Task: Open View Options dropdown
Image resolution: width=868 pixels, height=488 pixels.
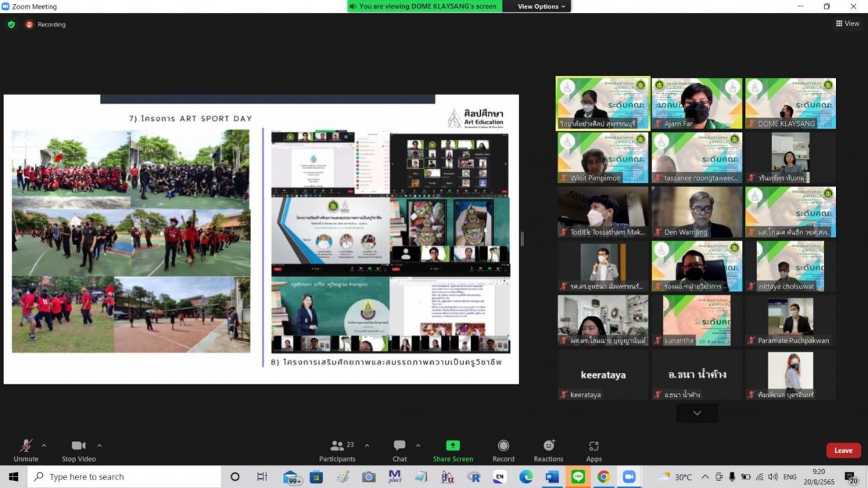Action: pos(541,6)
